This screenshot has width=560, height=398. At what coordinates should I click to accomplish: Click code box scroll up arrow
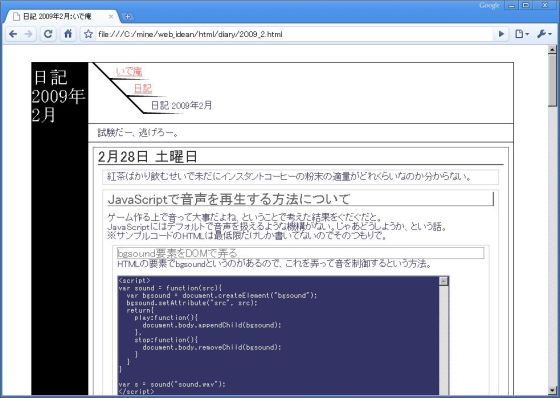coord(444,281)
